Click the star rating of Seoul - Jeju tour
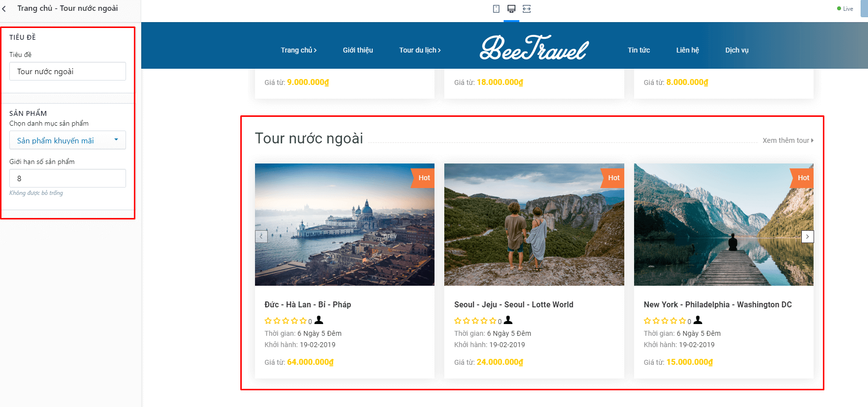 tap(475, 321)
